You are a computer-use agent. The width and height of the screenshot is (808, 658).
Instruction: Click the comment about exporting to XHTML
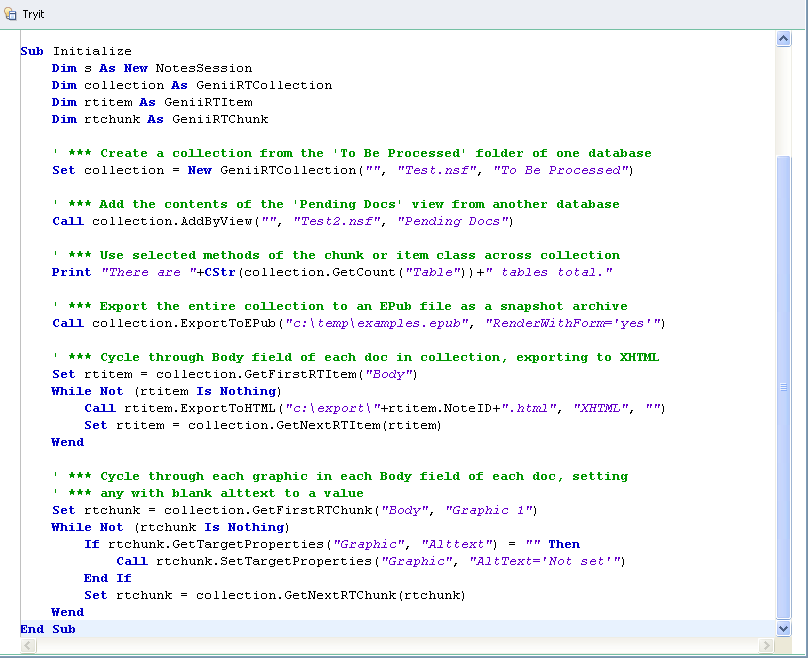[x=355, y=357]
